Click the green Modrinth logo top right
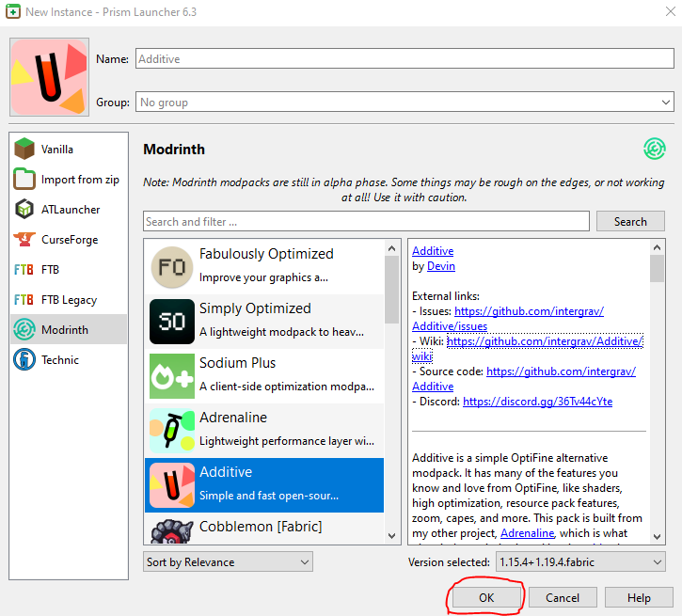 point(654,149)
